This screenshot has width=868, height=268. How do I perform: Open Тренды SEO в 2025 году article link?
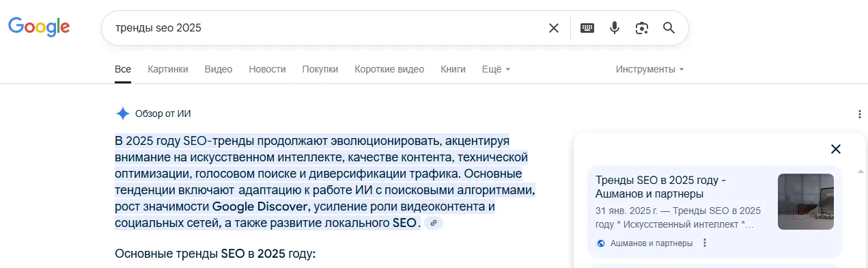pos(660,187)
